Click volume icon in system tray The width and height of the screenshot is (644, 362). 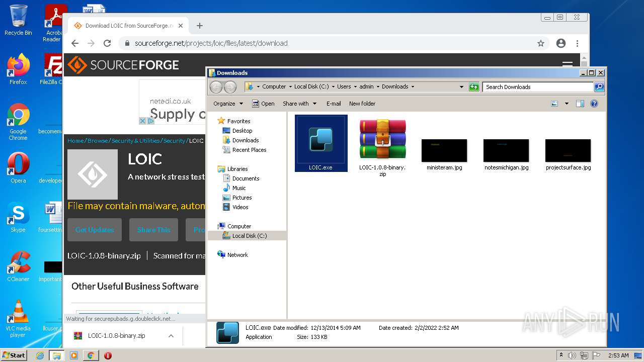572,355
